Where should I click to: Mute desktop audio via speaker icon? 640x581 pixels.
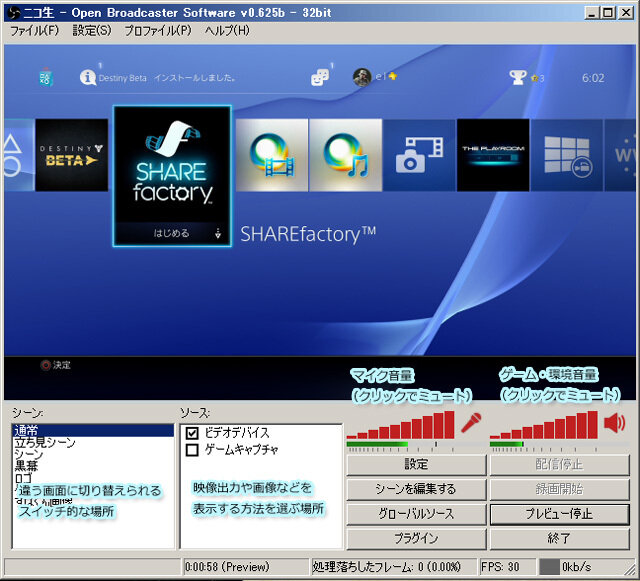614,423
